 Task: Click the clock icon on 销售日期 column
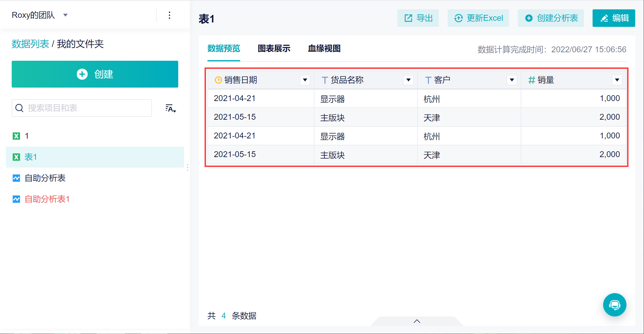218,80
